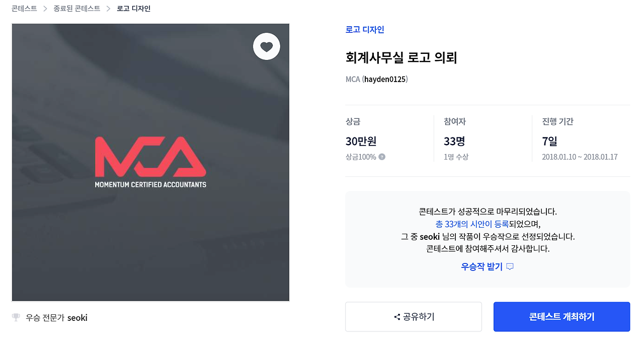Open the 콘테스트 breadcrumb link
This screenshot has height=342, width=644.
pos(24,9)
